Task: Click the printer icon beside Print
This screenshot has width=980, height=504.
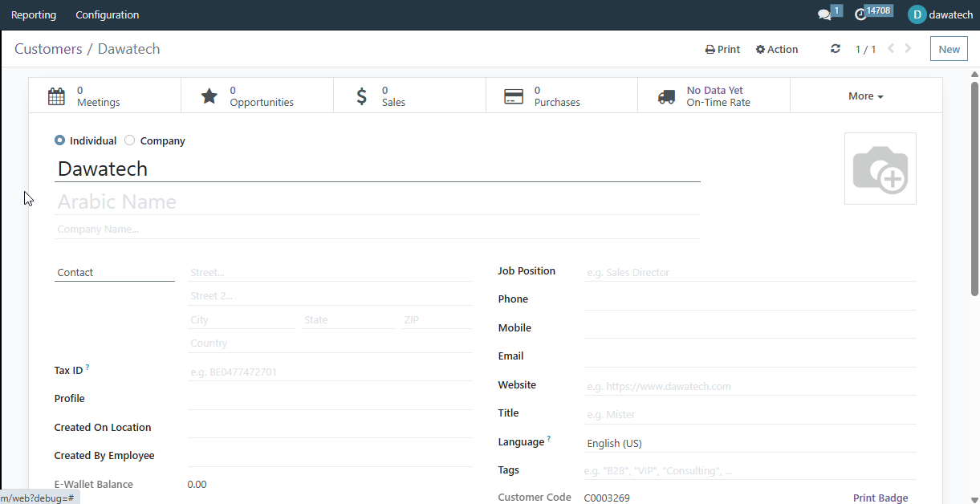Action: click(x=710, y=50)
